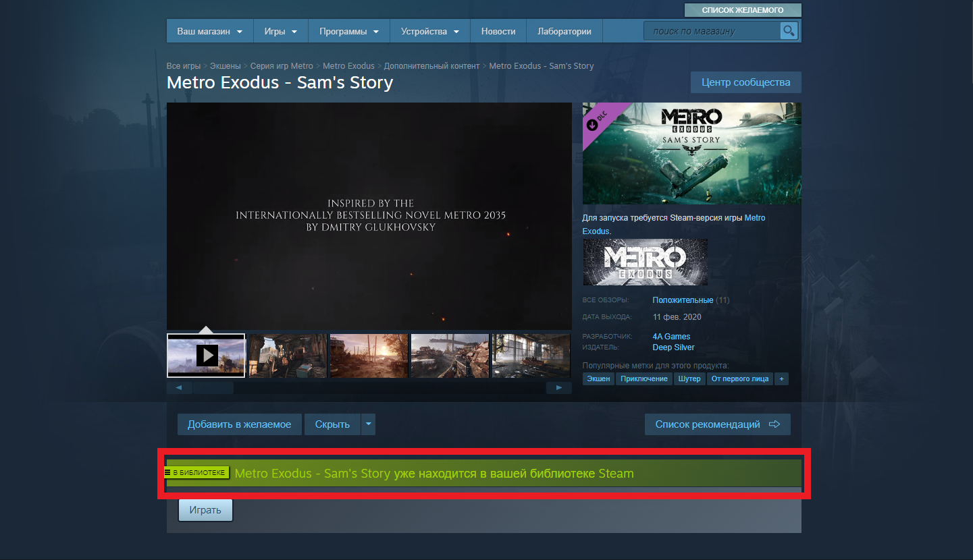Click the В БИБЛИОТЕКЕ library badge
Viewport: 973px width, 560px height.
click(x=196, y=473)
